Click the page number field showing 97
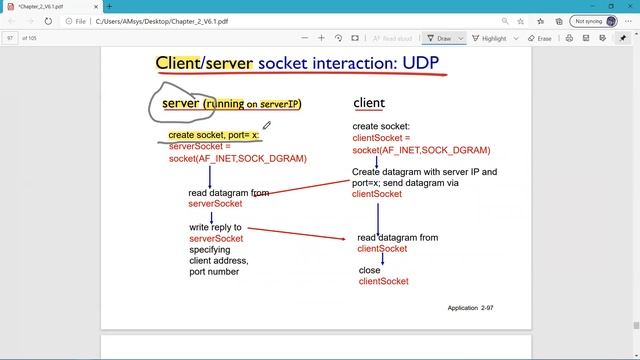This screenshot has width=640, height=360. tap(10, 38)
